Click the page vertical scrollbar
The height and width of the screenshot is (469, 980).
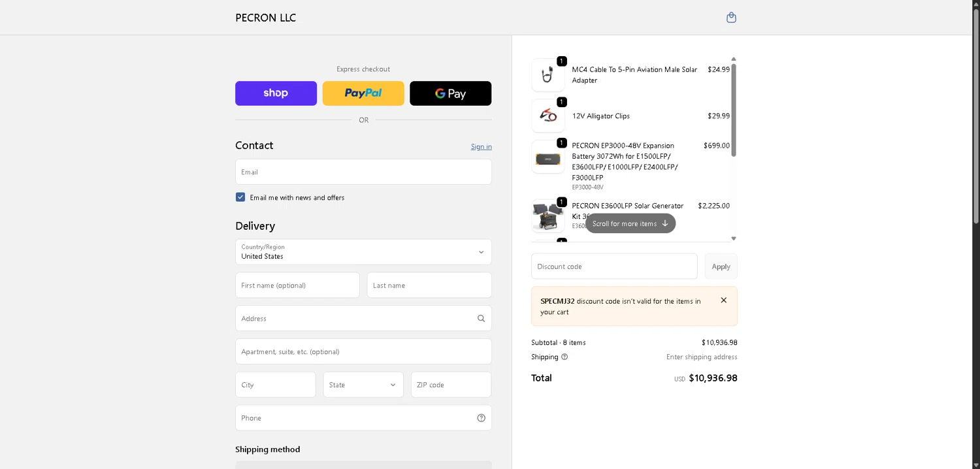click(x=976, y=116)
